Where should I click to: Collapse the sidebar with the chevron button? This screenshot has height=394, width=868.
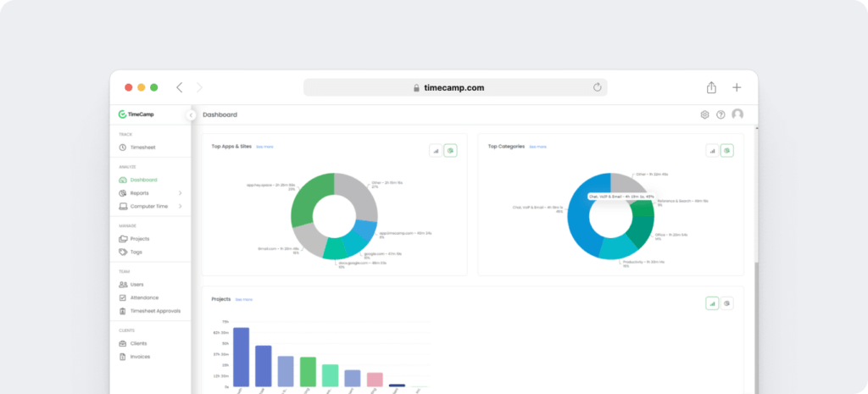(191, 115)
